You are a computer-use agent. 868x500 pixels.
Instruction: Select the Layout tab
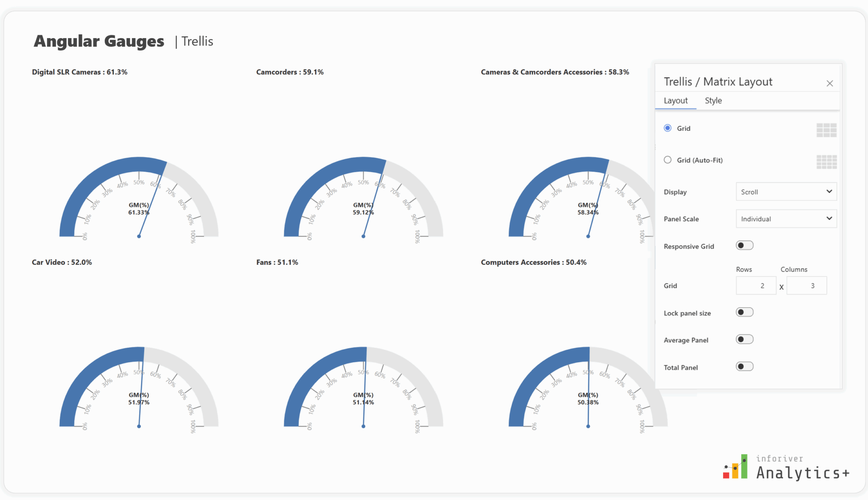(x=676, y=100)
